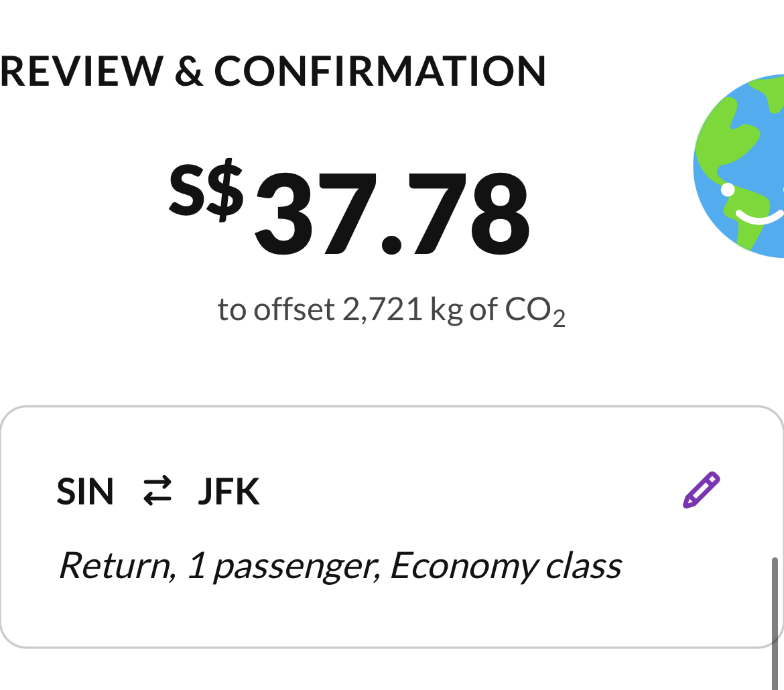784x690 pixels.
Task: Click the word REVIEW in the heading
Action: tap(82, 72)
